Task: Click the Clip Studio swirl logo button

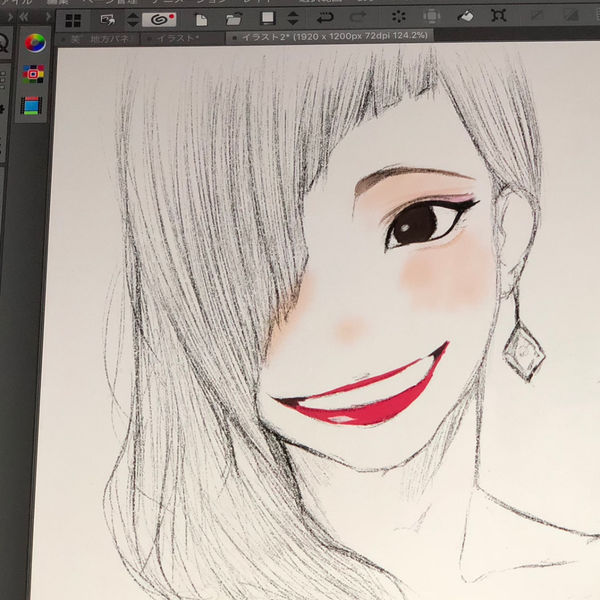Action: tap(159, 20)
